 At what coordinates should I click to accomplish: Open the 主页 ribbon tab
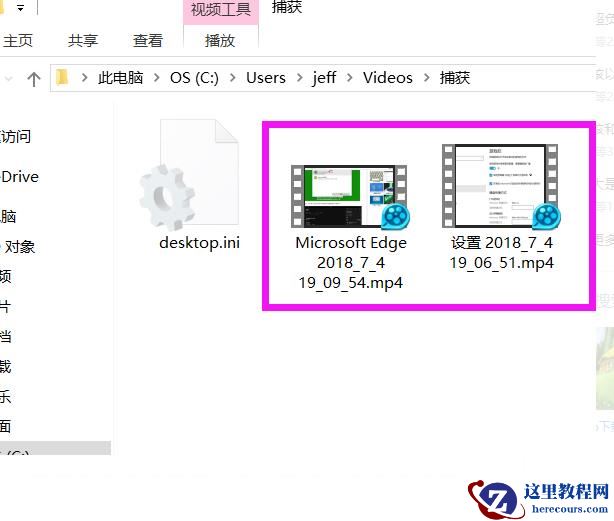pyautogui.click(x=18, y=41)
